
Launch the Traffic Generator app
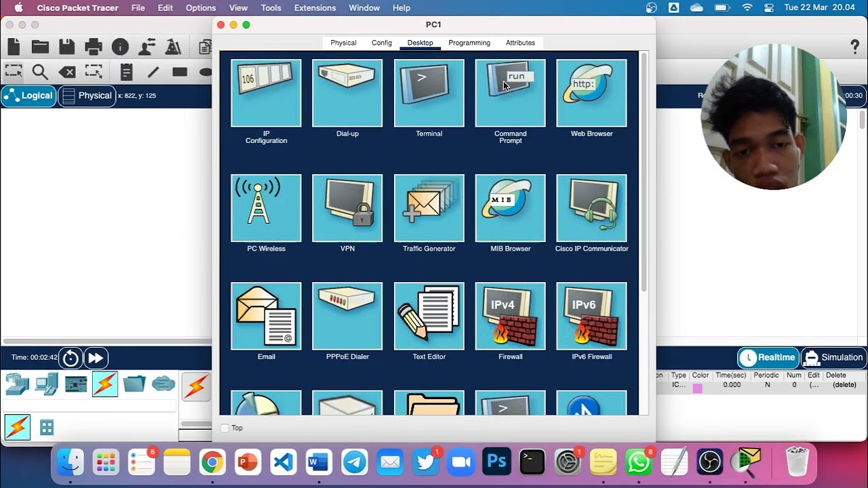pyautogui.click(x=429, y=208)
